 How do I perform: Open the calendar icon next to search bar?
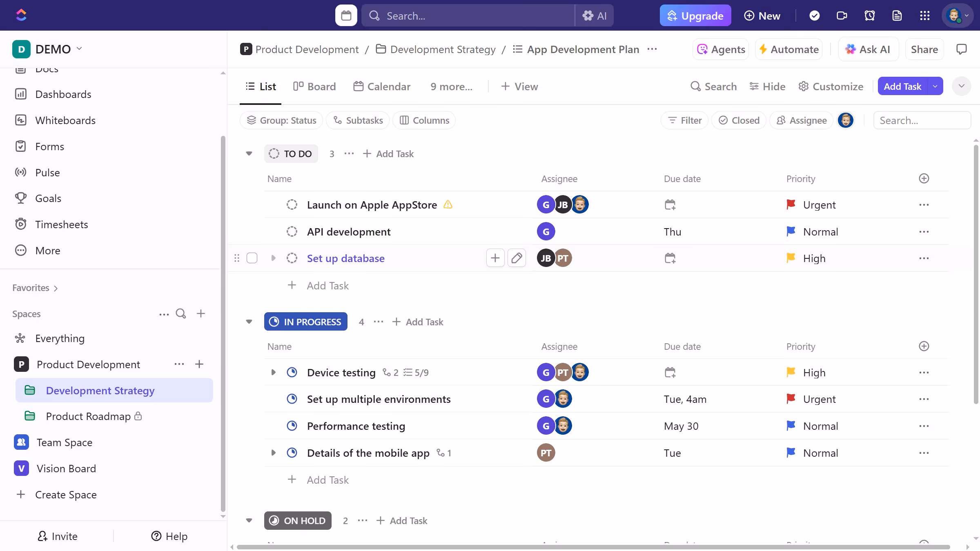(x=346, y=16)
